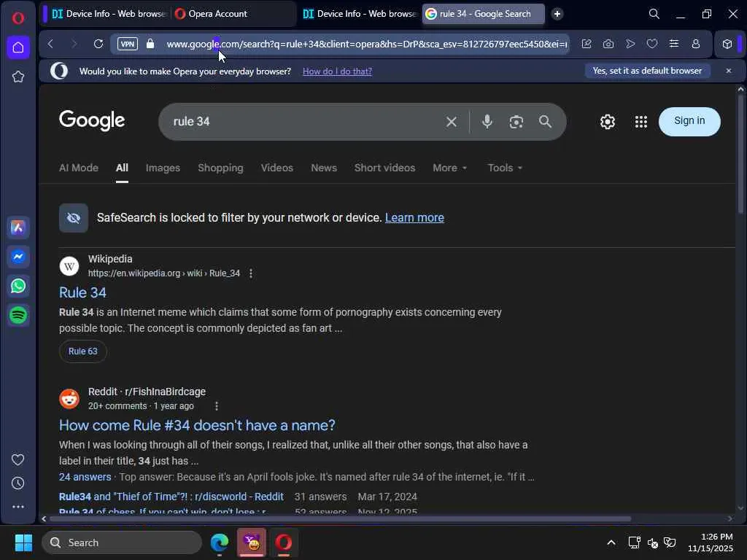
Task: Clear the Google search box text
Action: click(x=451, y=122)
